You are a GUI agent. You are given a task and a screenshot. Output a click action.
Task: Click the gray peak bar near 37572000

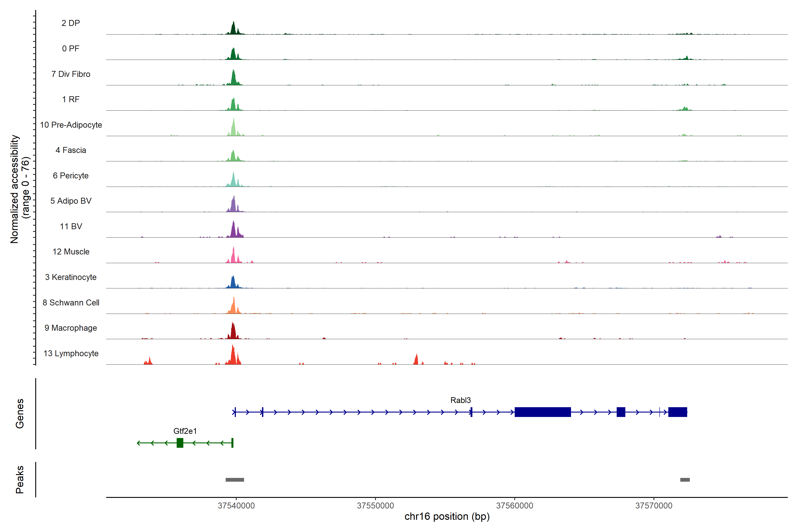tap(685, 479)
